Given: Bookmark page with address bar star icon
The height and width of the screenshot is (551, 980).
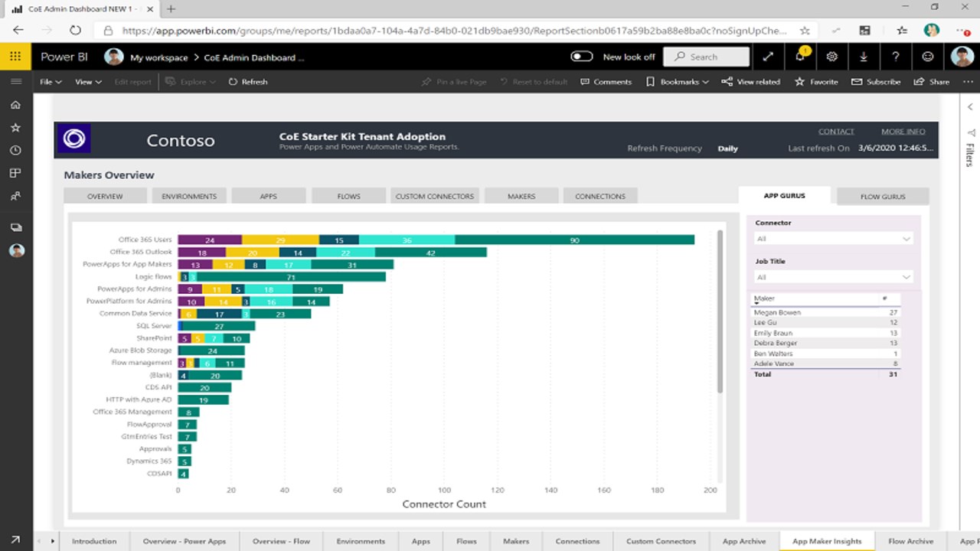Looking at the screenshot, I should click(805, 31).
